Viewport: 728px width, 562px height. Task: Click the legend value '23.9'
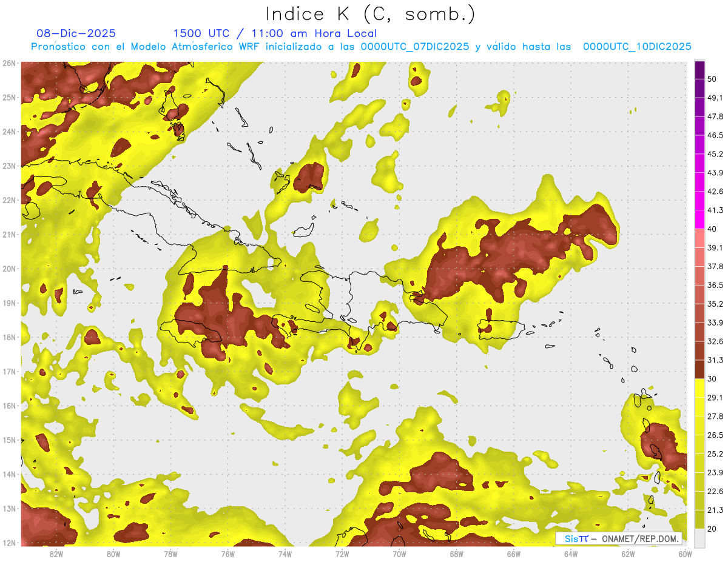click(x=715, y=473)
